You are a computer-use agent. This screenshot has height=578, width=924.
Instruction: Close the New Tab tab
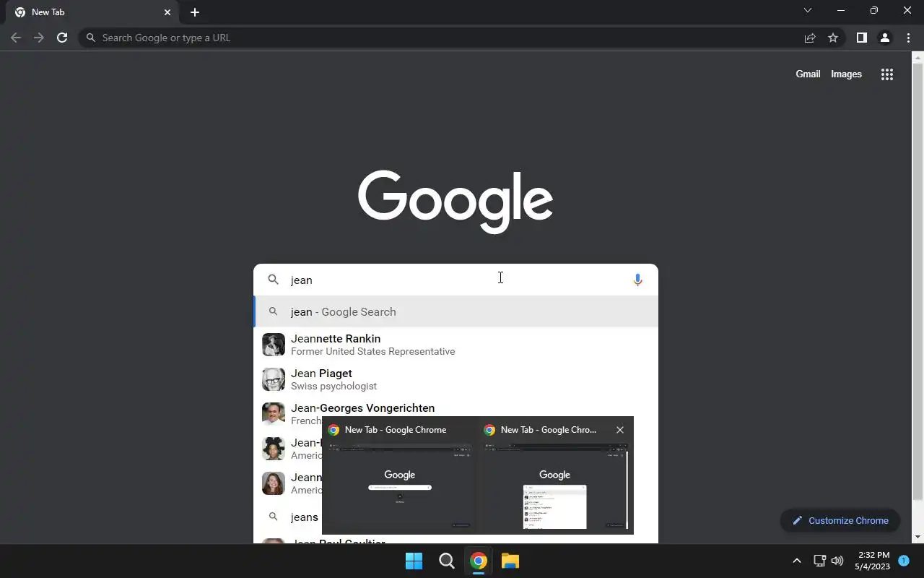click(167, 12)
